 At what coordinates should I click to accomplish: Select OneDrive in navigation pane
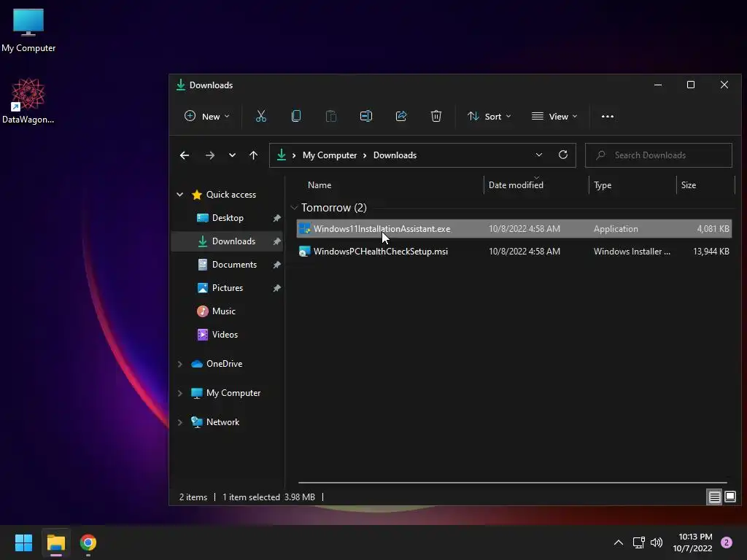point(224,364)
